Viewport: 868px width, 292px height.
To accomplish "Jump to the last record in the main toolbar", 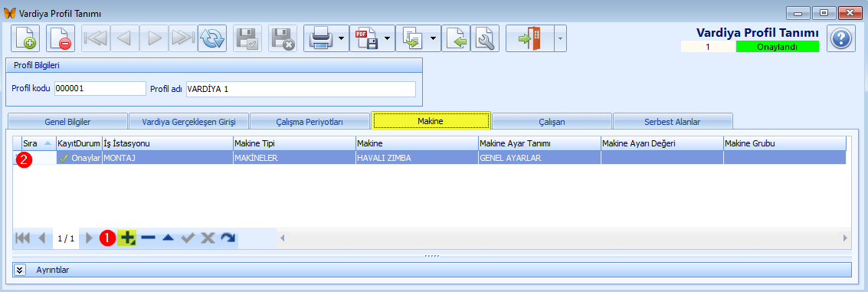I will (182, 39).
